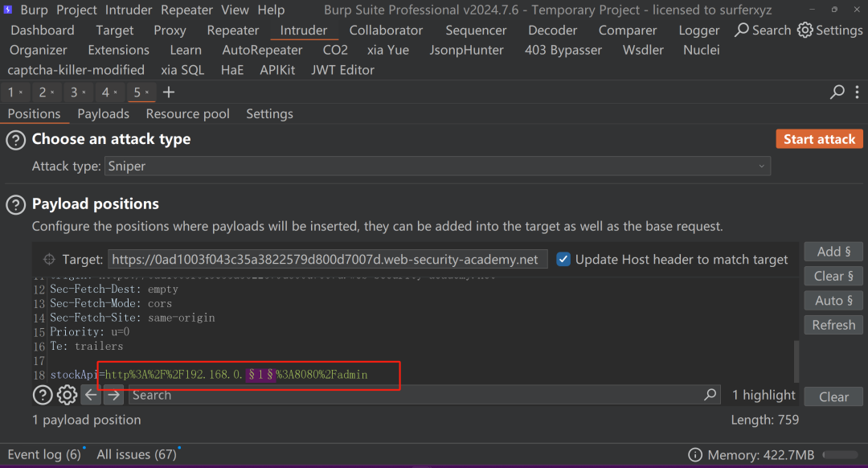Click the editor Search input field

(x=424, y=395)
